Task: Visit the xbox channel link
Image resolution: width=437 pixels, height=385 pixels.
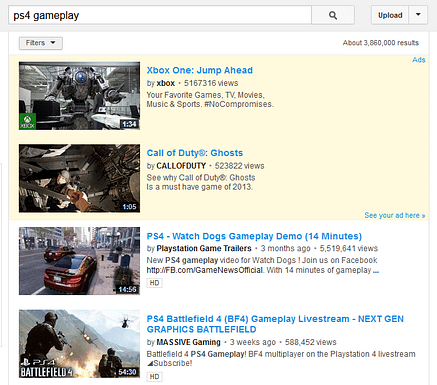Action: [166, 83]
